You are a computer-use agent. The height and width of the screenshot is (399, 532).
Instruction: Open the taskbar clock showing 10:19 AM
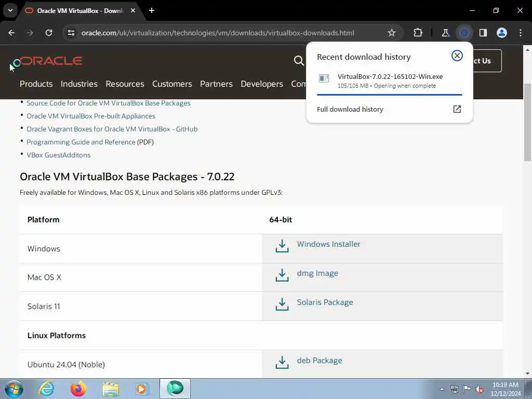pos(506,389)
